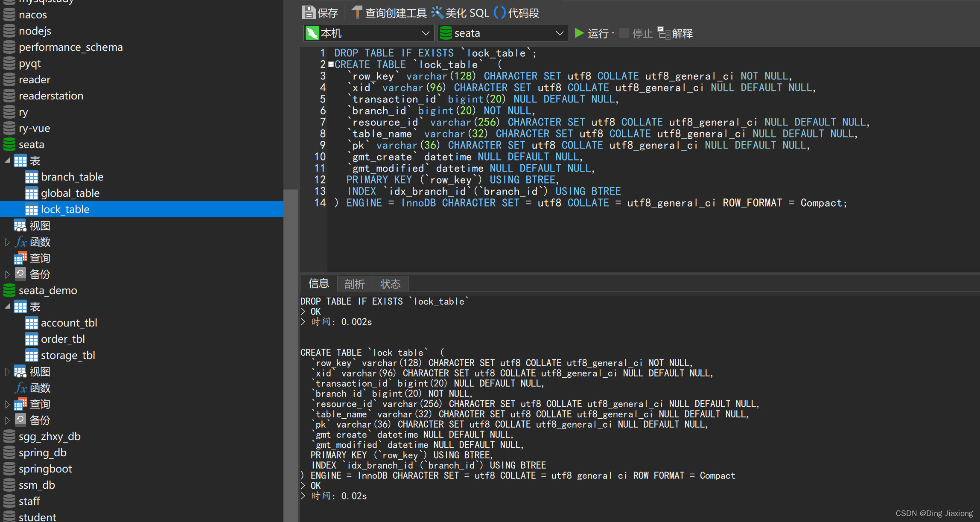Viewport: 980px width, 522px height.
Task: Open the database dropdown showing seata
Action: [x=502, y=33]
